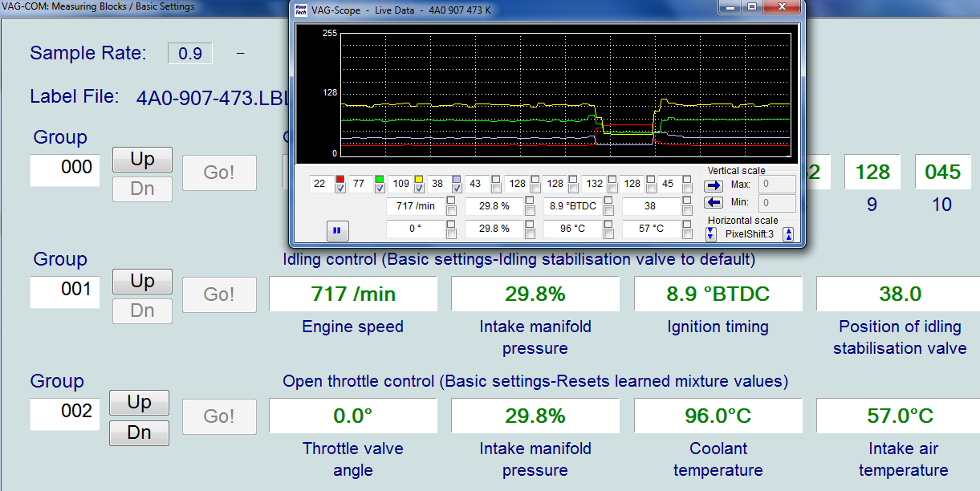Click Group 001 intake manifold pressure 29.8%
This screenshot has width=980, height=491.
coord(535,294)
